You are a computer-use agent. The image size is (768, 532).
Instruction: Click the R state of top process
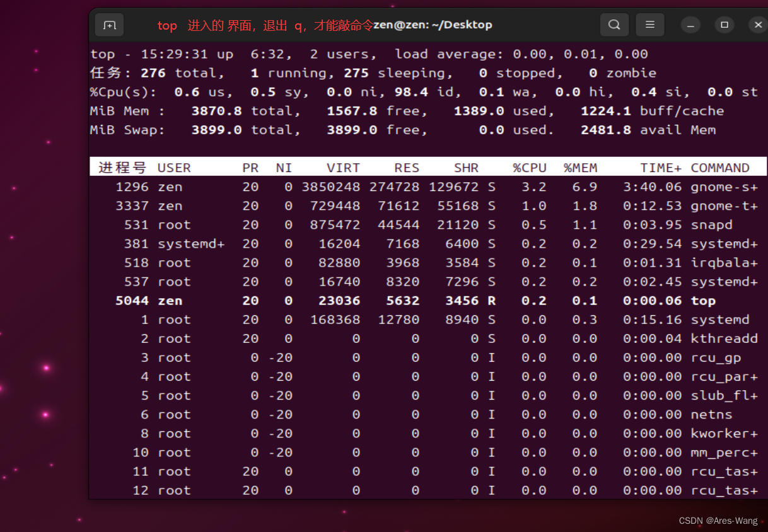tap(492, 301)
